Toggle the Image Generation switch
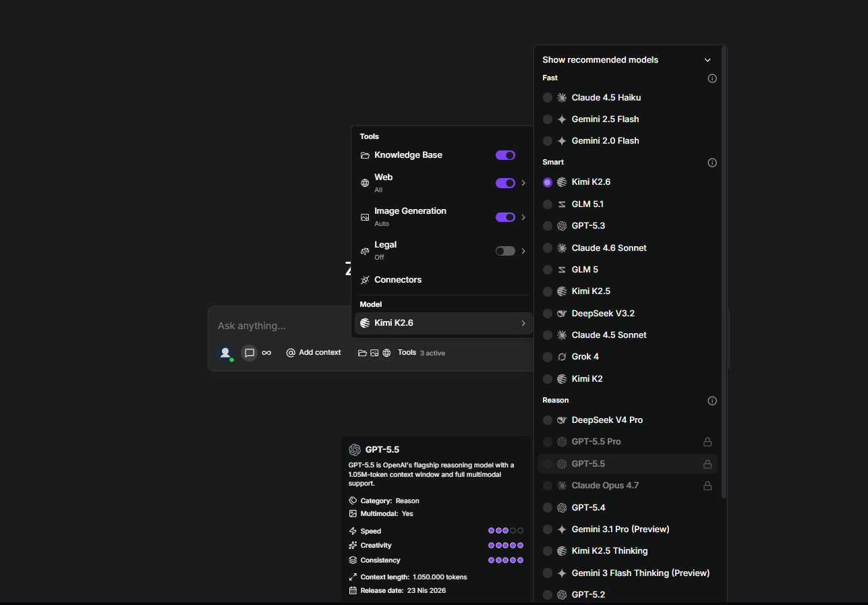The width and height of the screenshot is (868, 605). click(x=505, y=217)
